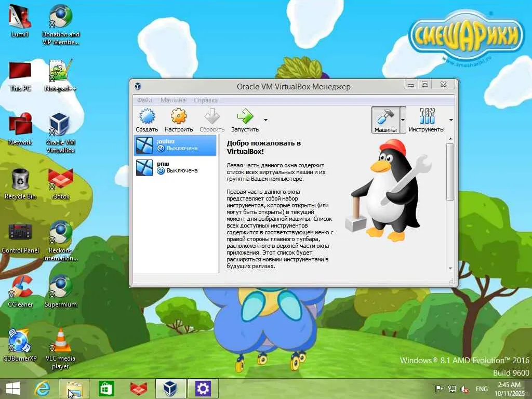
Task: Select the Control Panel desktop icon
Action: (20, 238)
